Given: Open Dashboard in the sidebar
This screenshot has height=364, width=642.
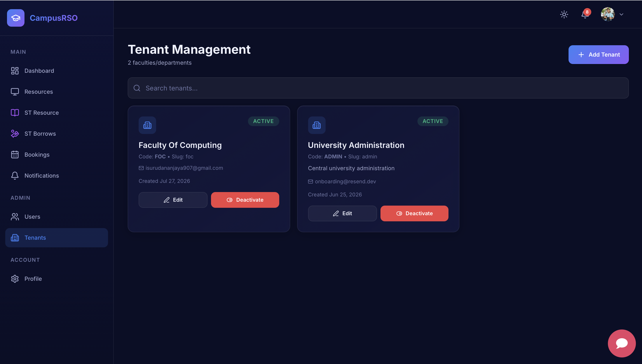Looking at the screenshot, I should (x=57, y=71).
